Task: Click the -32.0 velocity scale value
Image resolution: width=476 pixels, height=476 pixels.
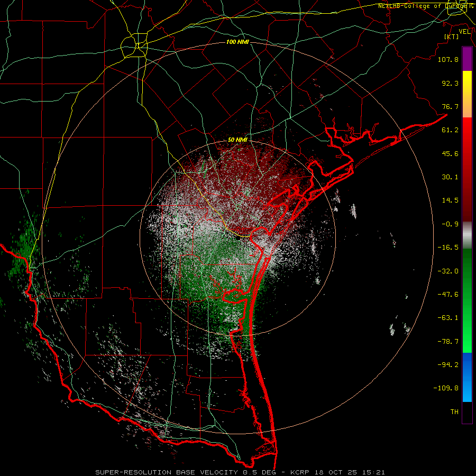Action: pyautogui.click(x=448, y=271)
